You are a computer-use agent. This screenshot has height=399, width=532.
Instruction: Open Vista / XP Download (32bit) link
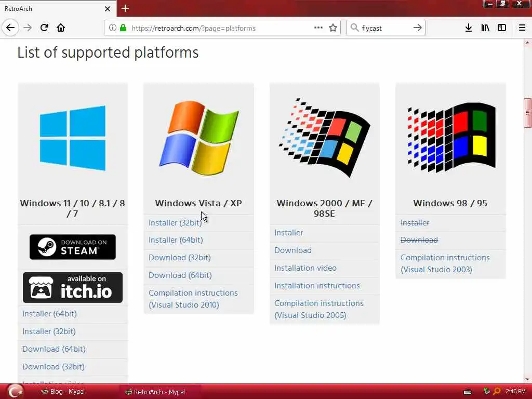pos(179,258)
